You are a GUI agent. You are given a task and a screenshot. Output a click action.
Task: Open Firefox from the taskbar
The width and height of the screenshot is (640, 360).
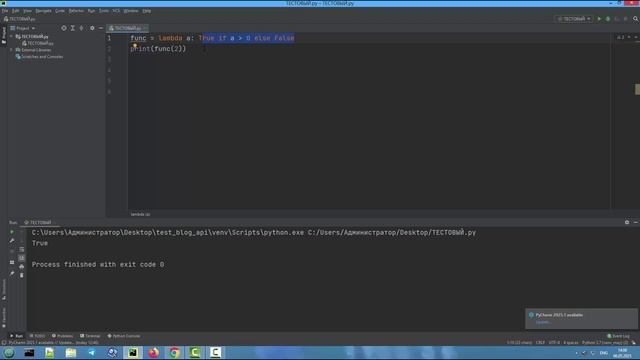(x=153, y=352)
